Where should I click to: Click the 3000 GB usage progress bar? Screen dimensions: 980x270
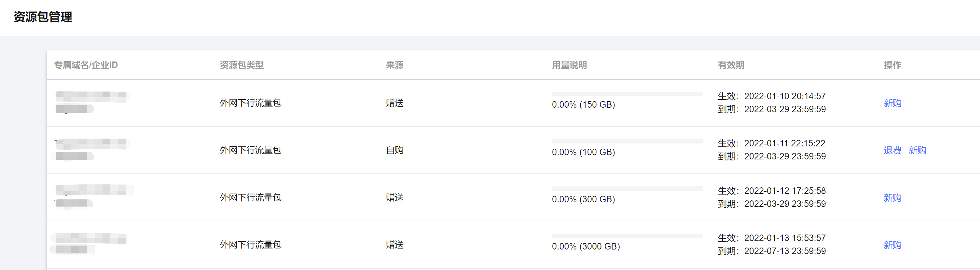click(627, 236)
